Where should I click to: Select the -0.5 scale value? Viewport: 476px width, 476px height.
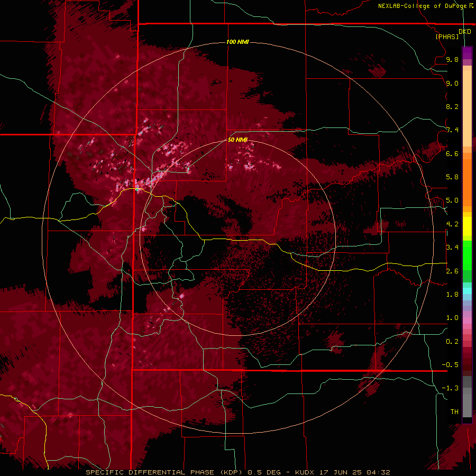tap(450, 365)
